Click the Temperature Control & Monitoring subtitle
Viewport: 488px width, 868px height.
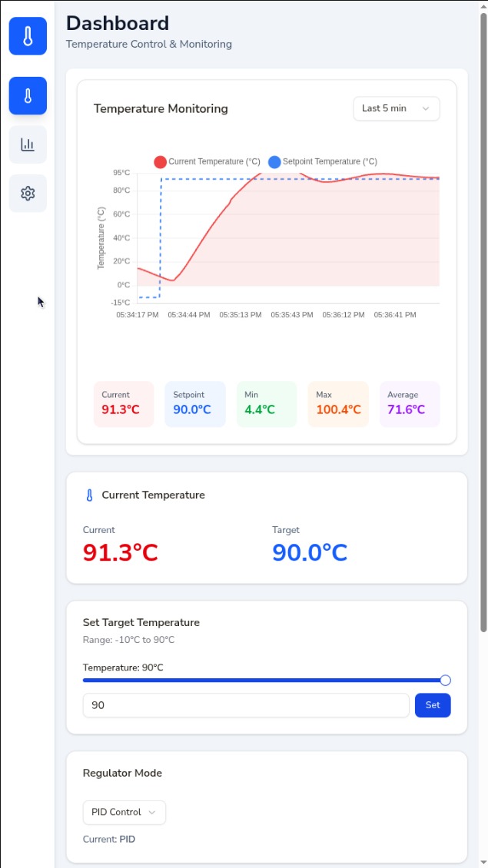pyautogui.click(x=149, y=44)
